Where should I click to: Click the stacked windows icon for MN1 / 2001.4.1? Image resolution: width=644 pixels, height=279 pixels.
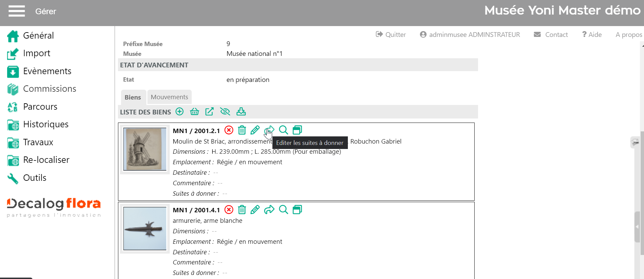[x=297, y=210]
